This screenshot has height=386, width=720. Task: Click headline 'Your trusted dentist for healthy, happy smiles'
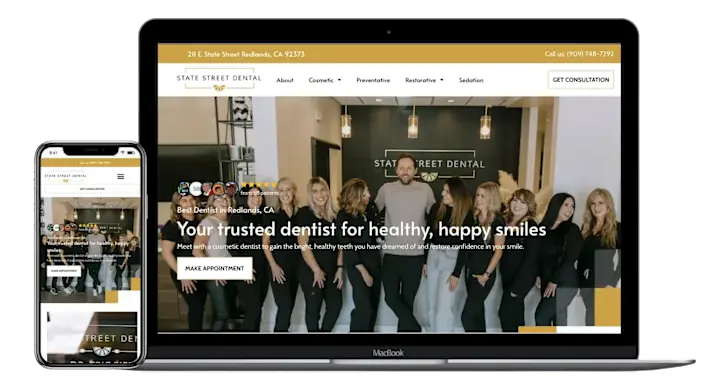click(x=361, y=229)
